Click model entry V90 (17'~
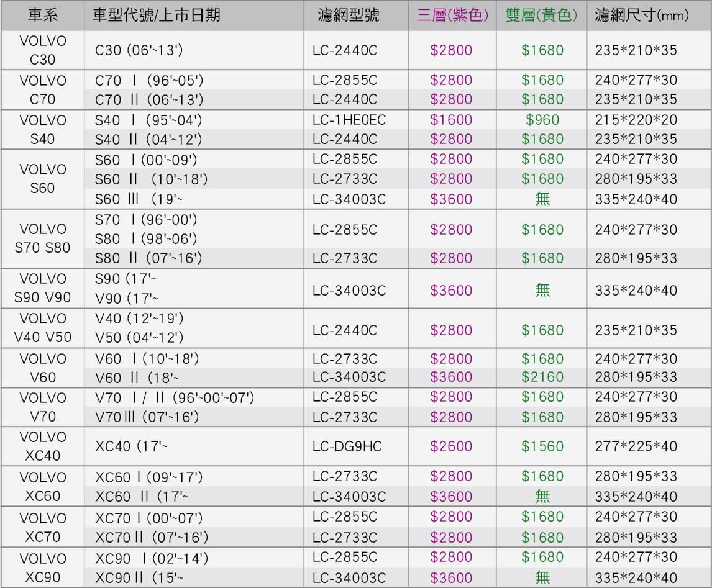Image resolution: width=712 pixels, height=588 pixels. pos(127,299)
